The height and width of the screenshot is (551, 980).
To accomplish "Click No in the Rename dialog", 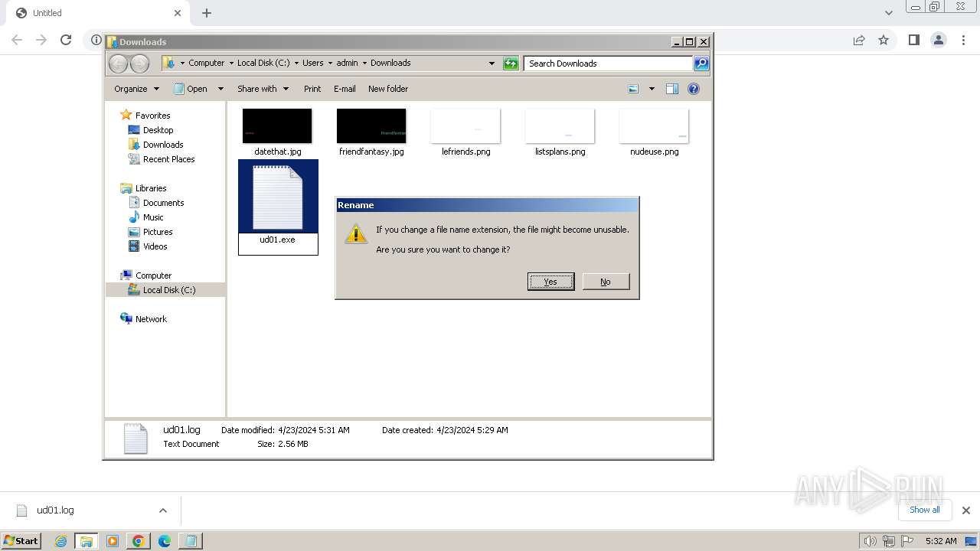I will pyautogui.click(x=606, y=282).
